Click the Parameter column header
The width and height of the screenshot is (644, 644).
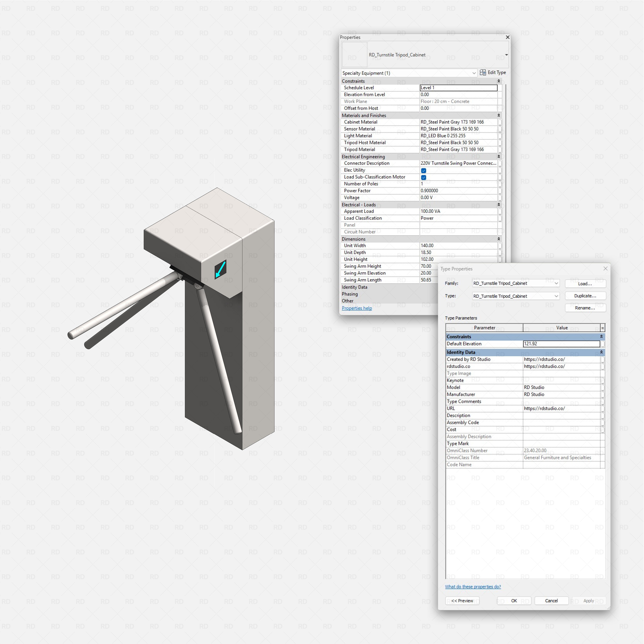pos(484,328)
